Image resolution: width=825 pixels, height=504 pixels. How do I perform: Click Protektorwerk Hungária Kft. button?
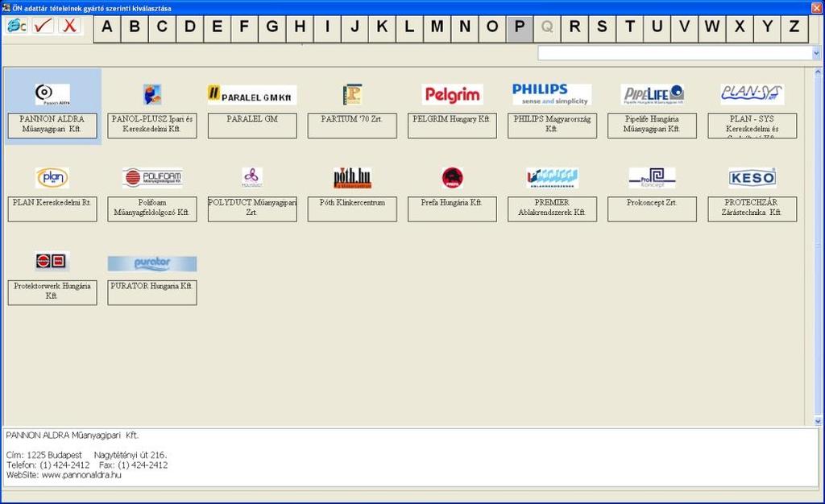[52, 293]
